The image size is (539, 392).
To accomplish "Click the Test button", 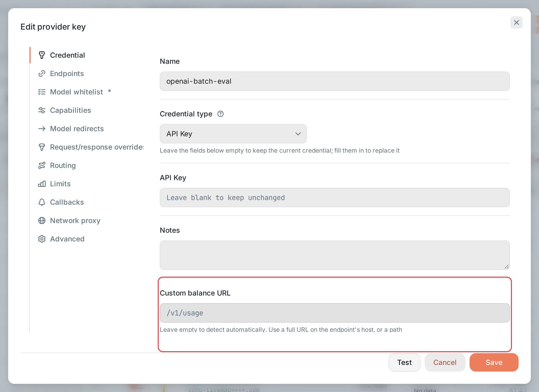I will coord(404,362).
